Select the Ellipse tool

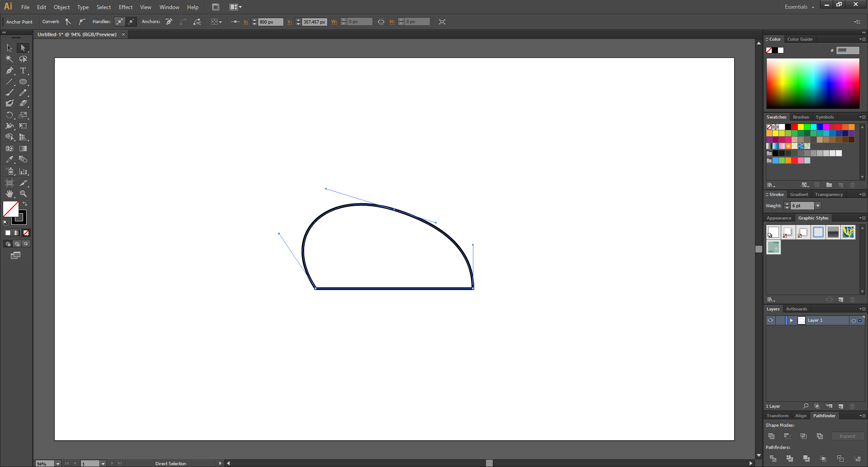click(23, 82)
